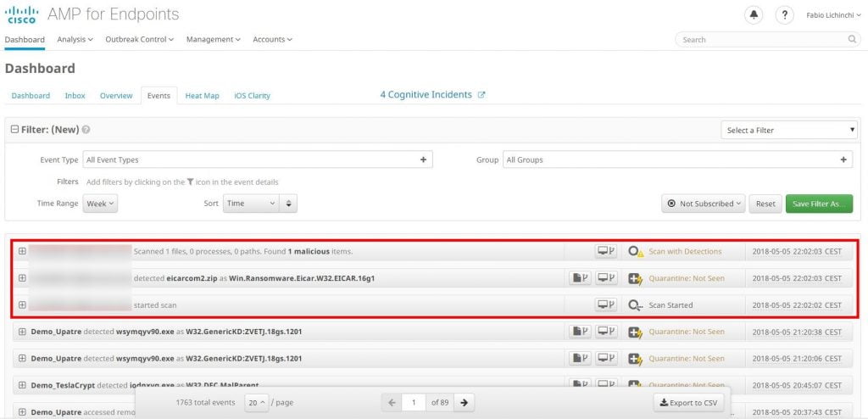The width and height of the screenshot is (868, 419).
Task: Expand the Demo_TeslaCrypt event row
Action: tap(22, 384)
